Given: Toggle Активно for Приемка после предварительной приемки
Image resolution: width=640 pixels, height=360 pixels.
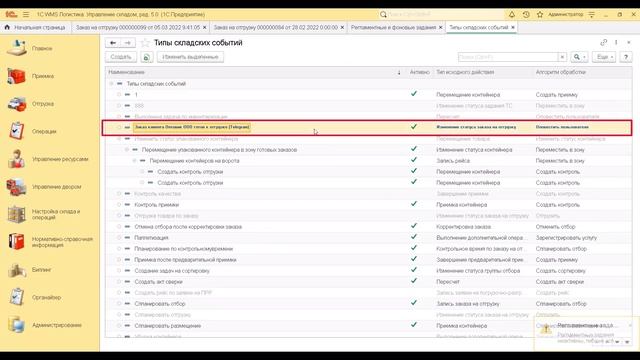Looking at the screenshot, I should [414, 259].
